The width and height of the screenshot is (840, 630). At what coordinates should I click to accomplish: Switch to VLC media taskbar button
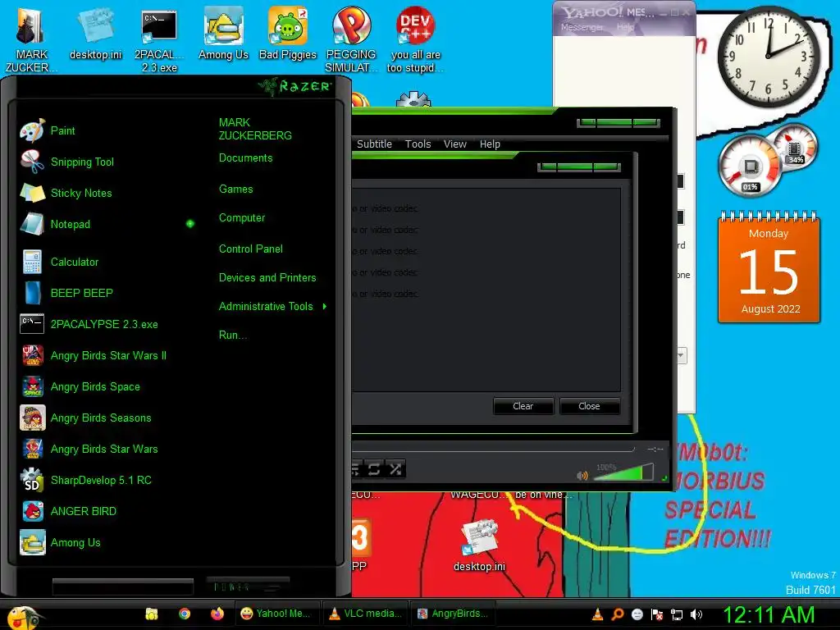coord(365,614)
